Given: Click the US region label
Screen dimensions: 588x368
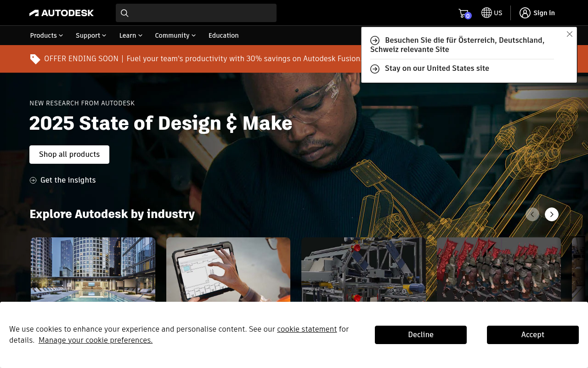Looking at the screenshot, I should tap(498, 13).
